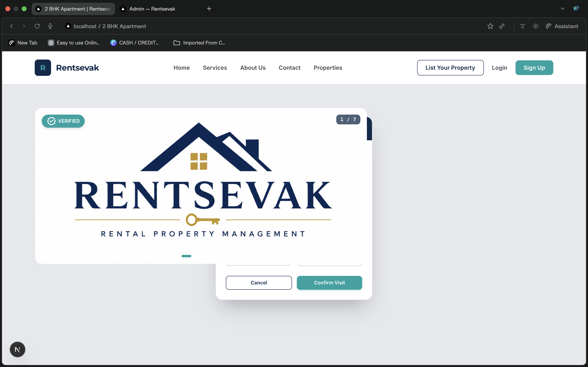Image resolution: width=588 pixels, height=367 pixels.
Task: Click the localhost address bar
Action: coord(110,26)
